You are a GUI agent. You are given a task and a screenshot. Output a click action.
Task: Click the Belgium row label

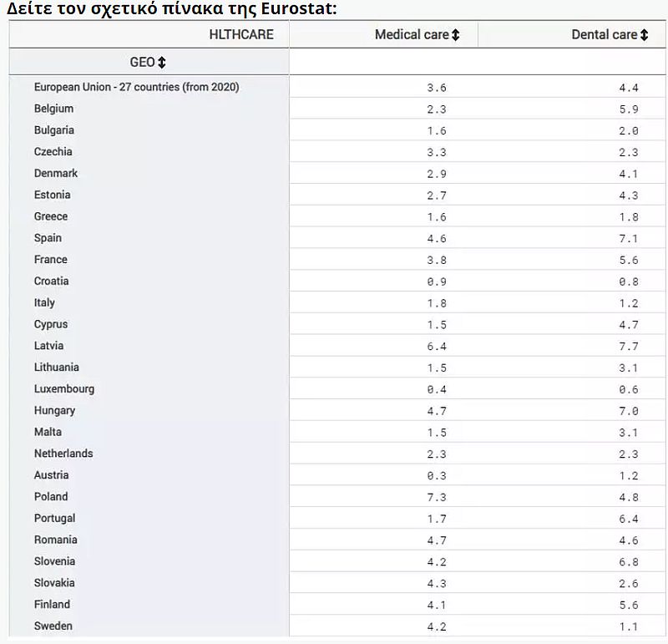53,109
